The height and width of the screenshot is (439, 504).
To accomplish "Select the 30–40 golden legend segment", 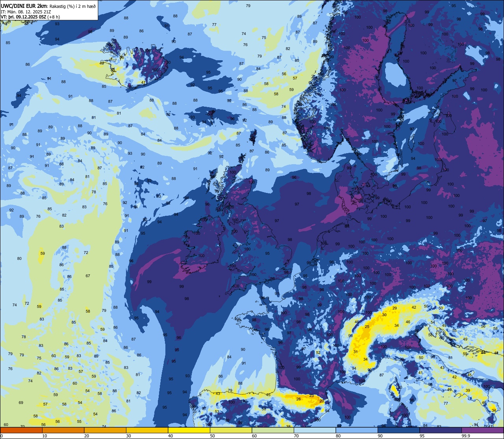I will [147, 430].
